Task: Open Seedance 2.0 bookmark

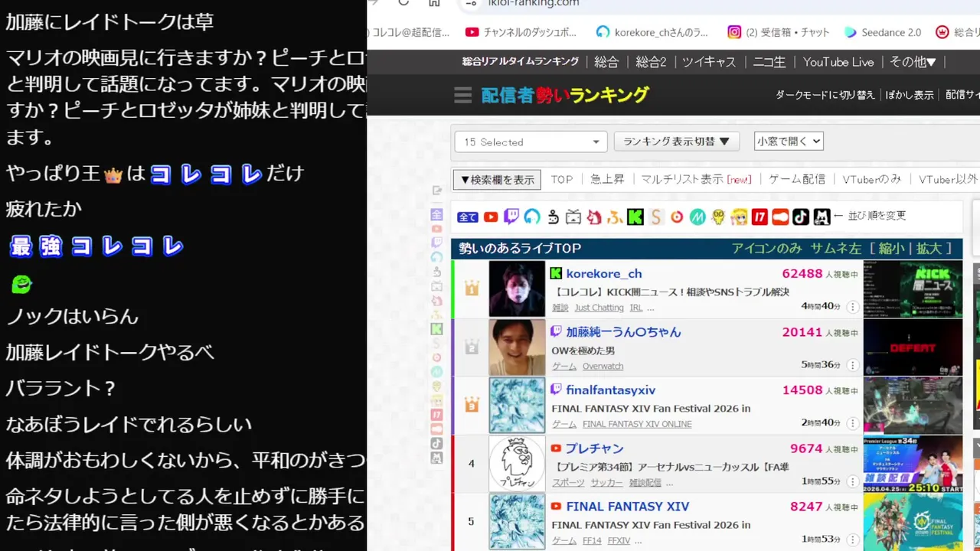Action: coord(883,32)
